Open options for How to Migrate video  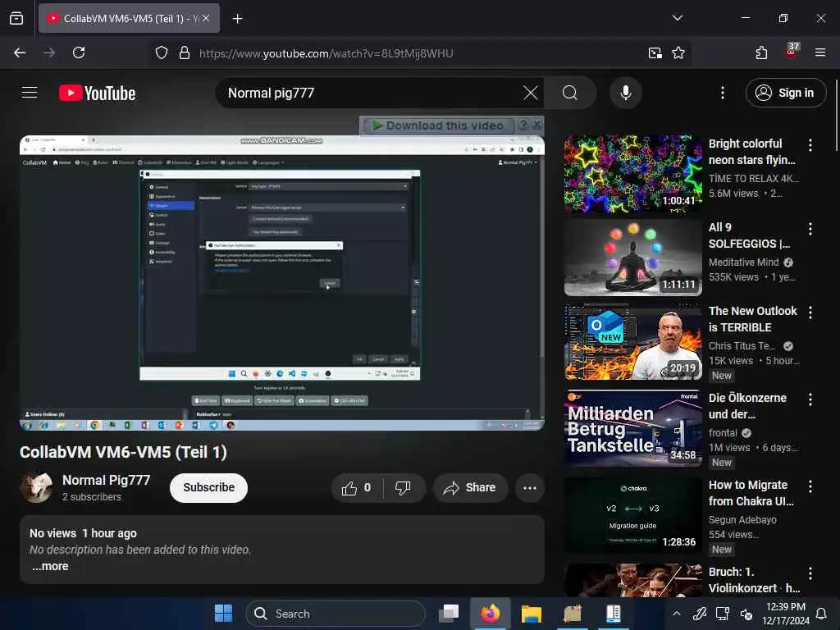coord(810,486)
